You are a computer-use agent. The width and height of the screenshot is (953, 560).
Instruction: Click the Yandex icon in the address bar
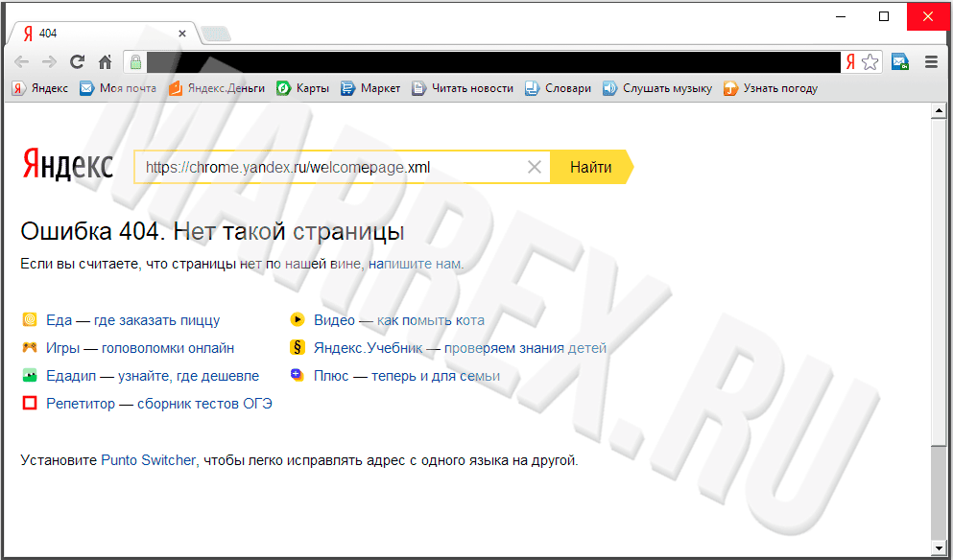[x=850, y=62]
